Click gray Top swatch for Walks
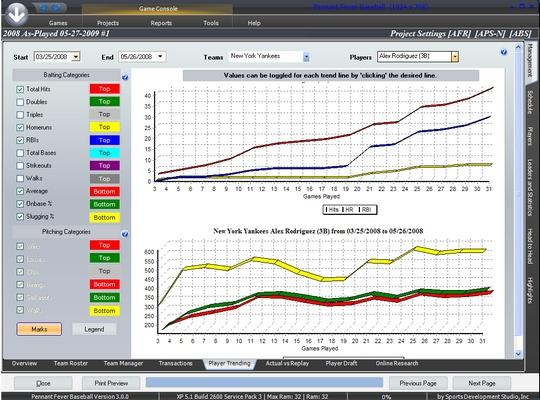Image resolution: width=540 pixels, height=400 pixels. click(105, 179)
